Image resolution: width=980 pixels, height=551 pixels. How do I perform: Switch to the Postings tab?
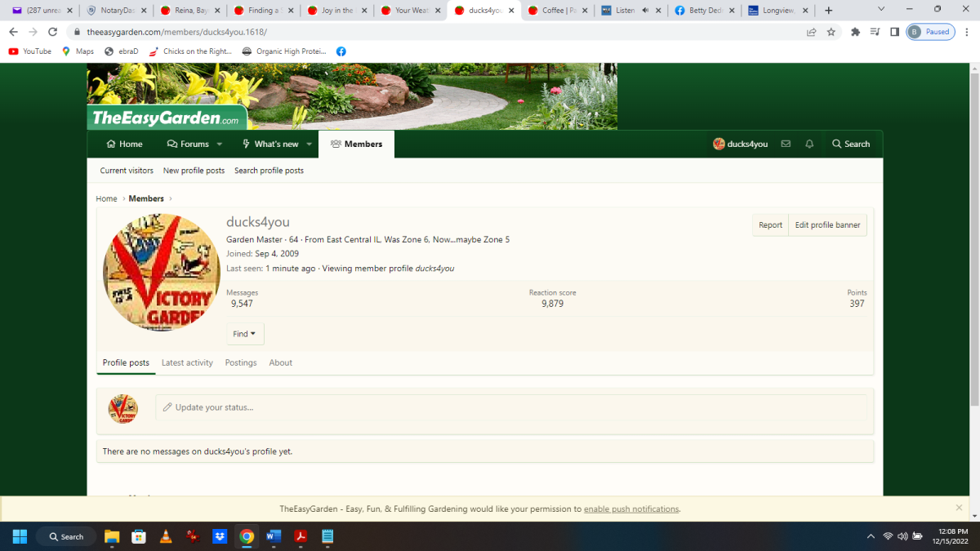tap(241, 362)
